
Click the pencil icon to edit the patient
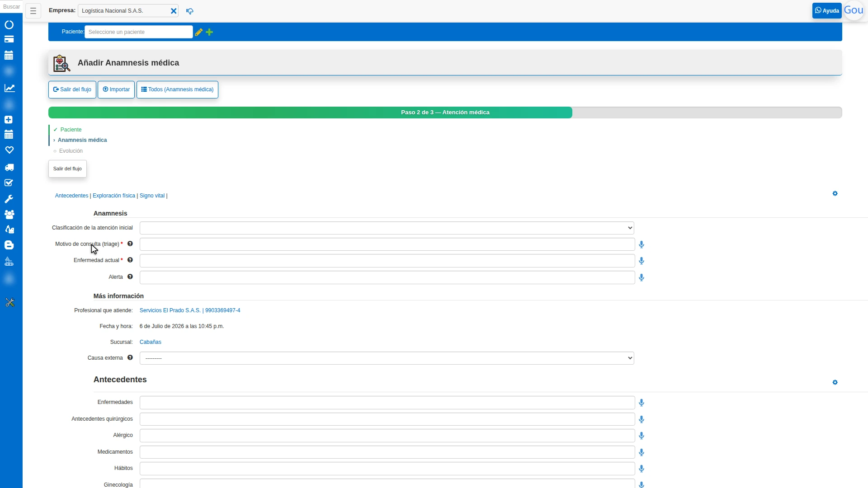pos(198,32)
